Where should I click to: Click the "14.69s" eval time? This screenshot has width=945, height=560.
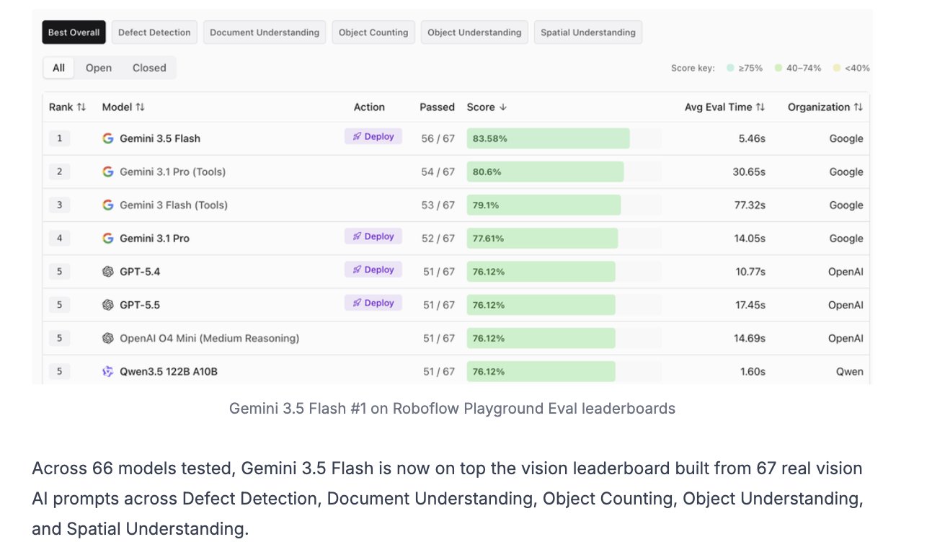(x=750, y=338)
